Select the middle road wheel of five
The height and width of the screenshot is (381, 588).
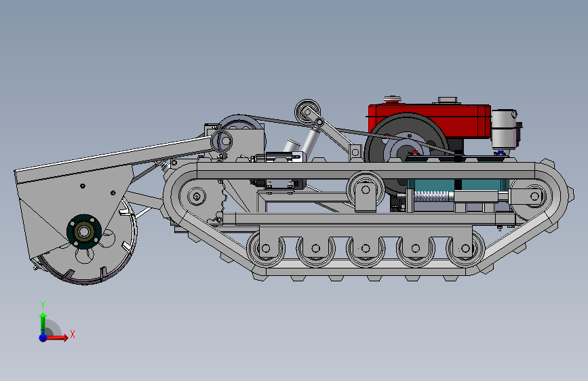click(x=366, y=248)
